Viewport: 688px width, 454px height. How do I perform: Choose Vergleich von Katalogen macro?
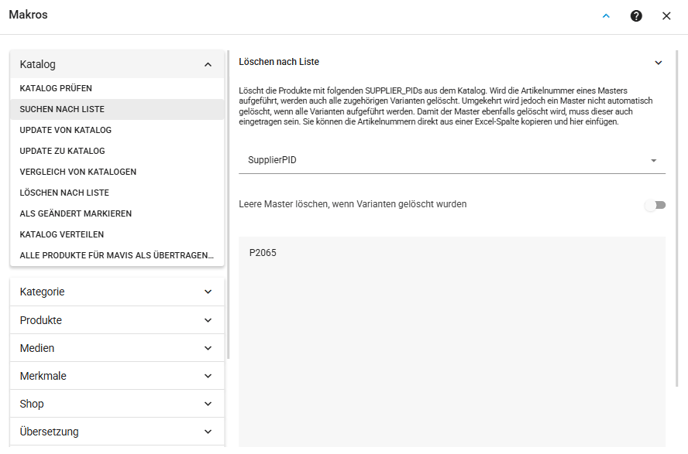117,172
